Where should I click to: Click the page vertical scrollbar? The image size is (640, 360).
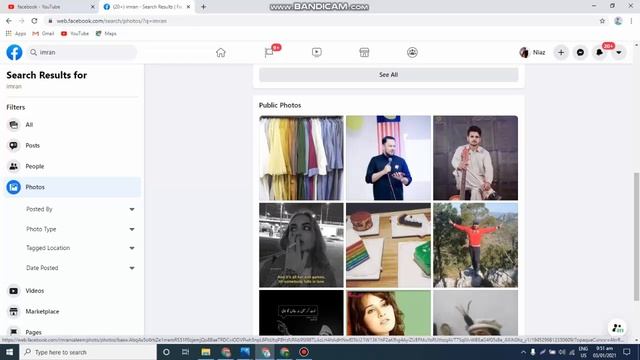636,237
